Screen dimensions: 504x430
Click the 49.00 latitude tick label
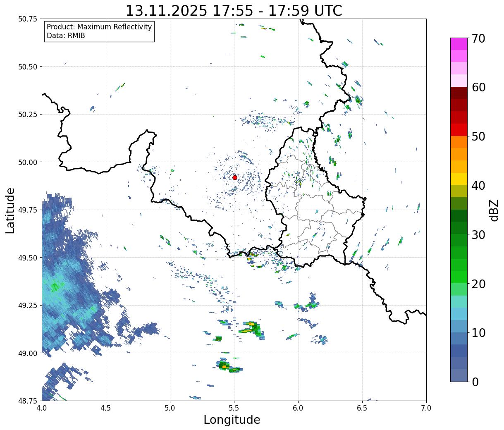[28, 353]
